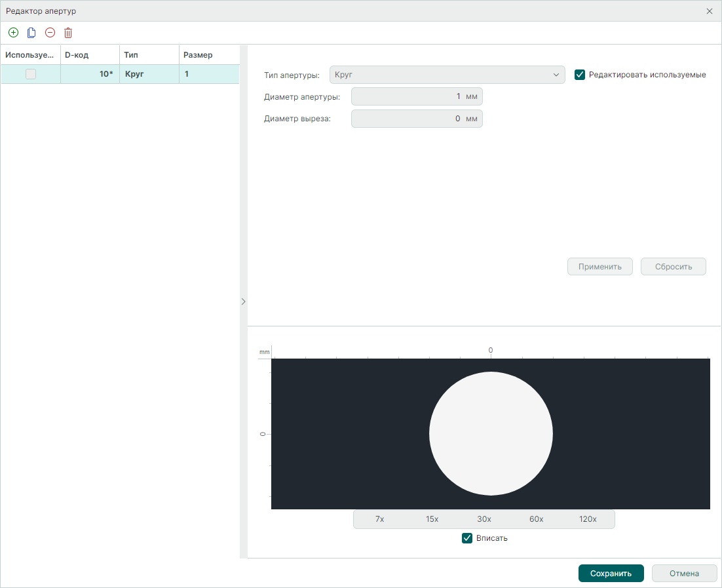
Task: Select the 30x zoom option
Action: tap(484, 519)
